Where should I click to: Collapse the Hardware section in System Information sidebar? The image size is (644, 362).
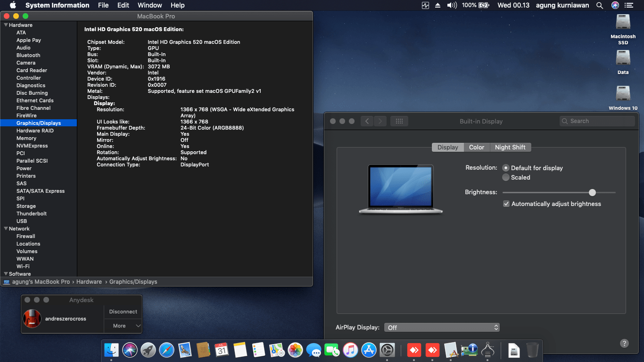[5, 25]
